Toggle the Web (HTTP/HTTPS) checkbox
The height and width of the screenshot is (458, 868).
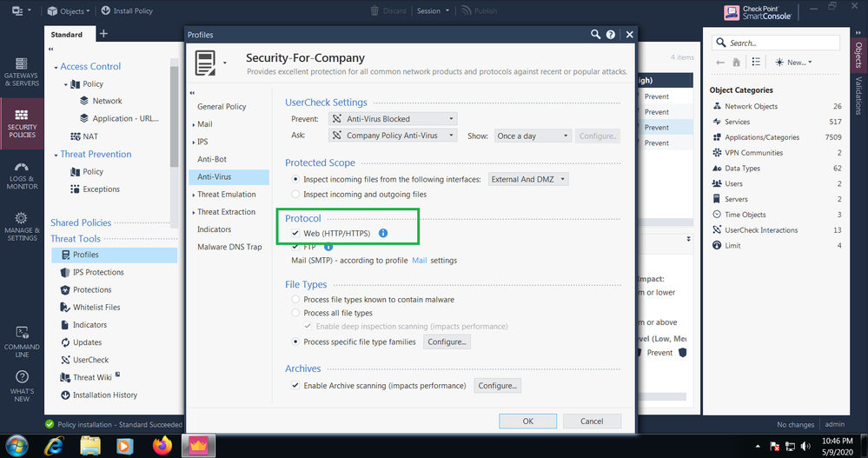[296, 233]
